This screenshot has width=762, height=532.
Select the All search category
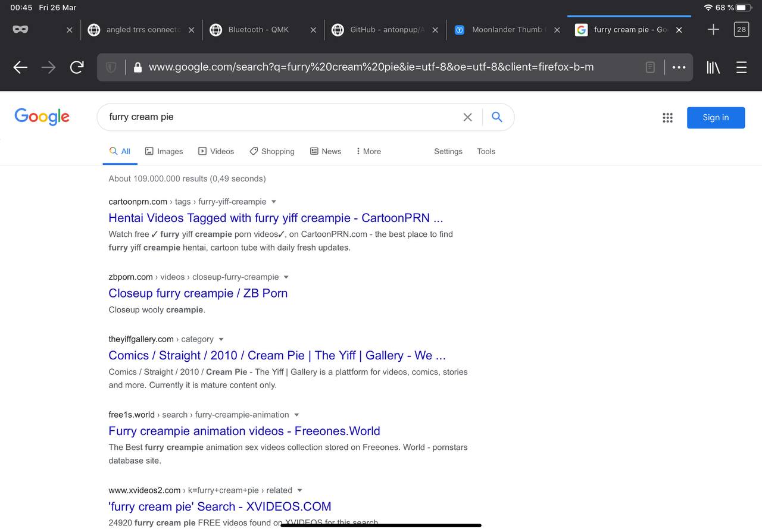coord(120,151)
